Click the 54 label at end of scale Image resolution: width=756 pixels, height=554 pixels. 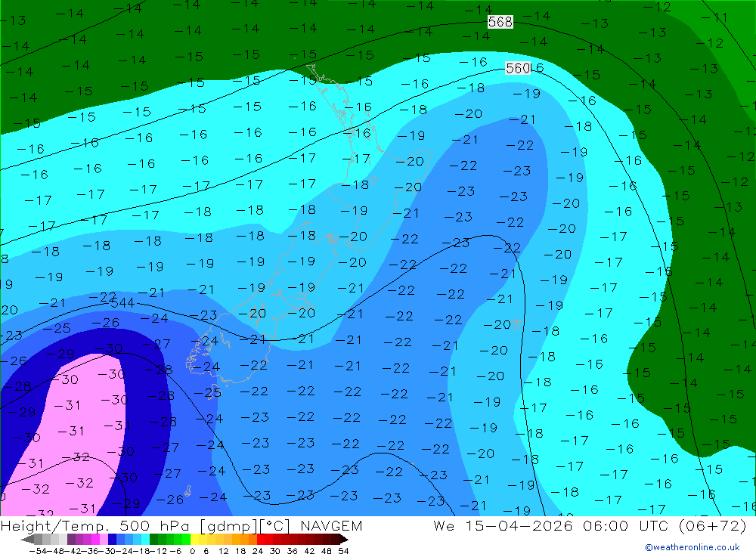[x=343, y=551]
